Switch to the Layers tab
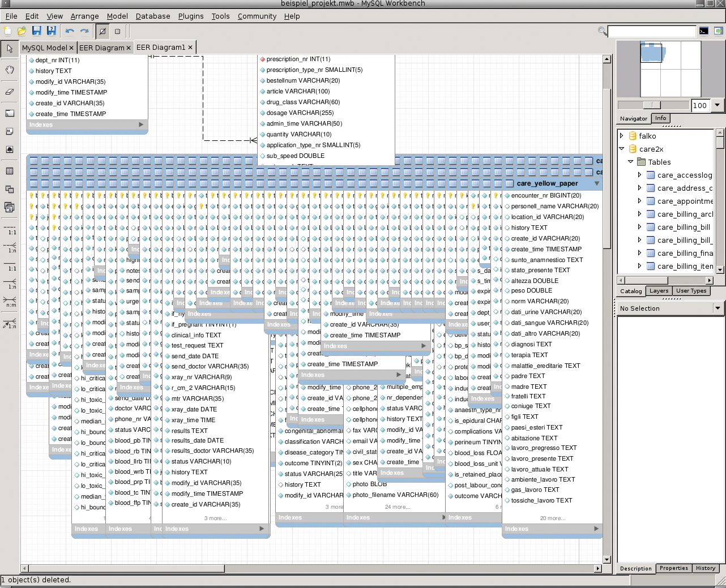726x588 pixels. 659,291
